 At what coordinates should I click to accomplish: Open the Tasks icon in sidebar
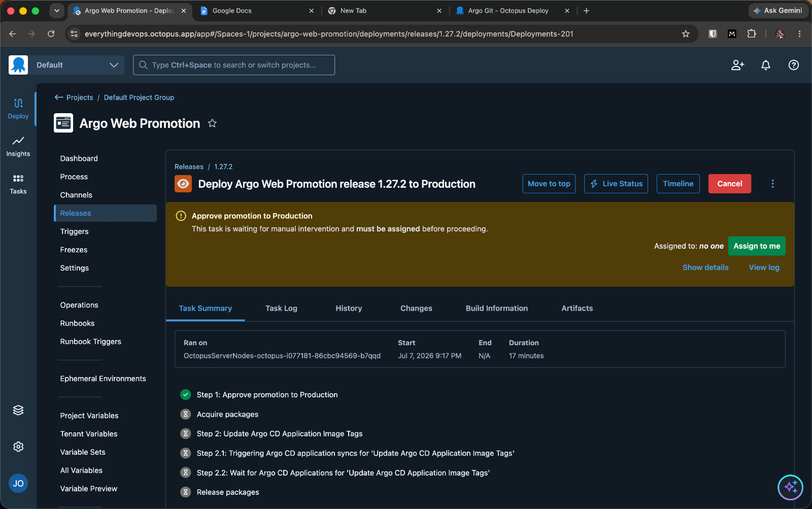tap(18, 184)
